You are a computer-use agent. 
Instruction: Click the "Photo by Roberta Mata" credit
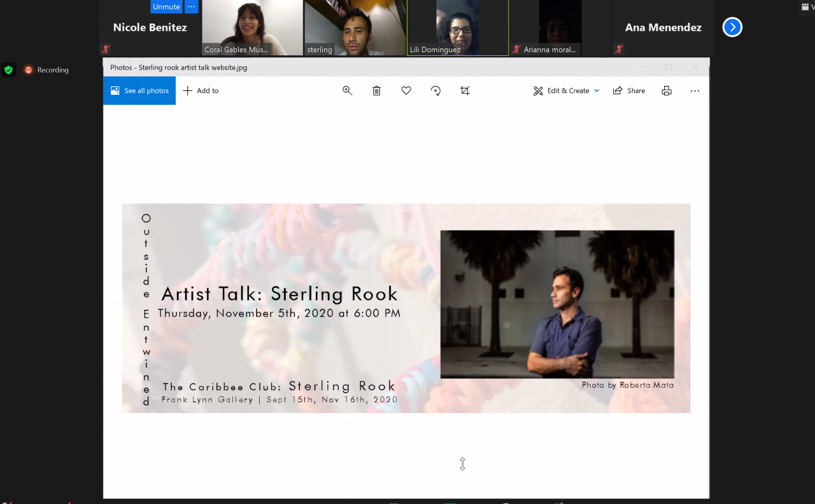click(628, 385)
